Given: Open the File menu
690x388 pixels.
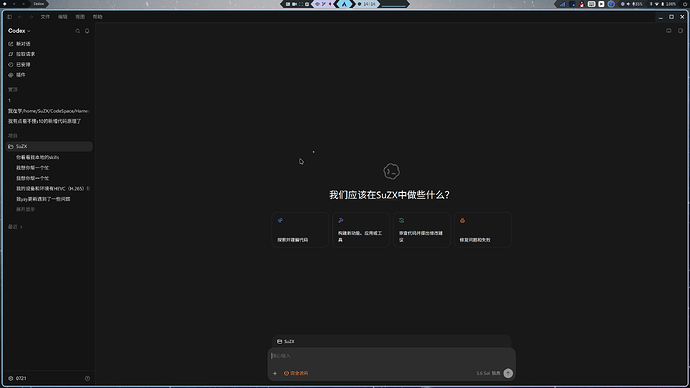Looking at the screenshot, I should click(45, 17).
